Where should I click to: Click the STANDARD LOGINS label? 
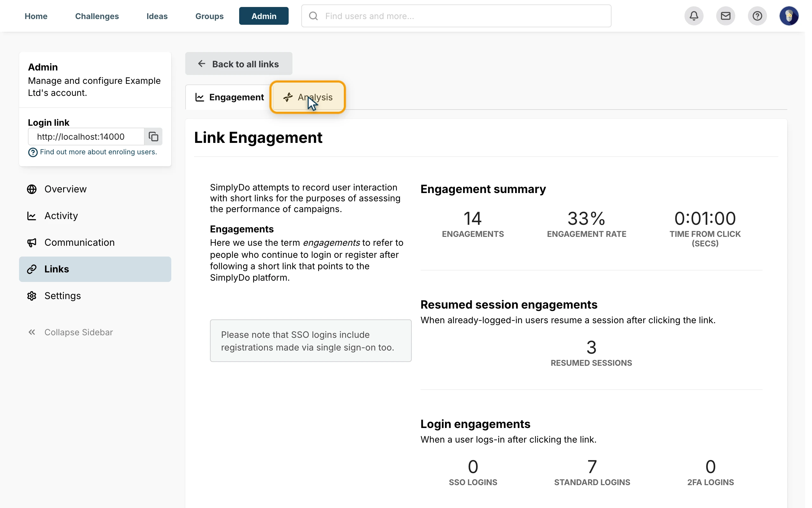point(592,482)
